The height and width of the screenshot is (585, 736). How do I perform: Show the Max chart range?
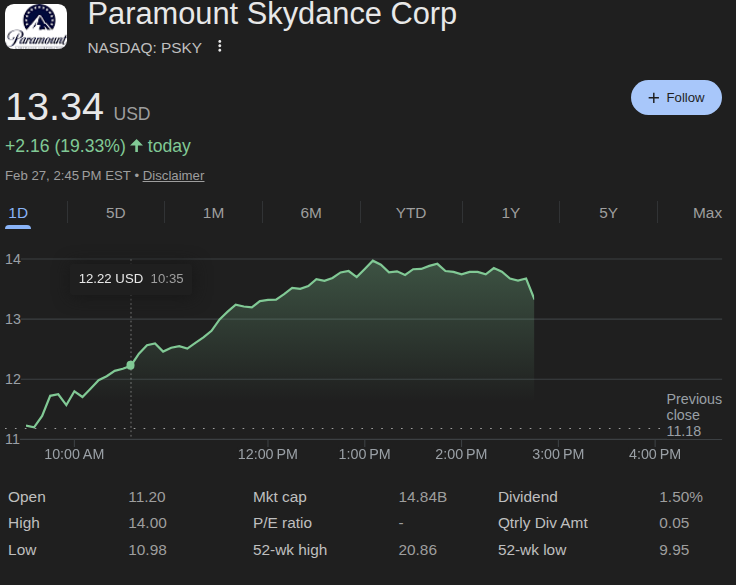(x=707, y=213)
